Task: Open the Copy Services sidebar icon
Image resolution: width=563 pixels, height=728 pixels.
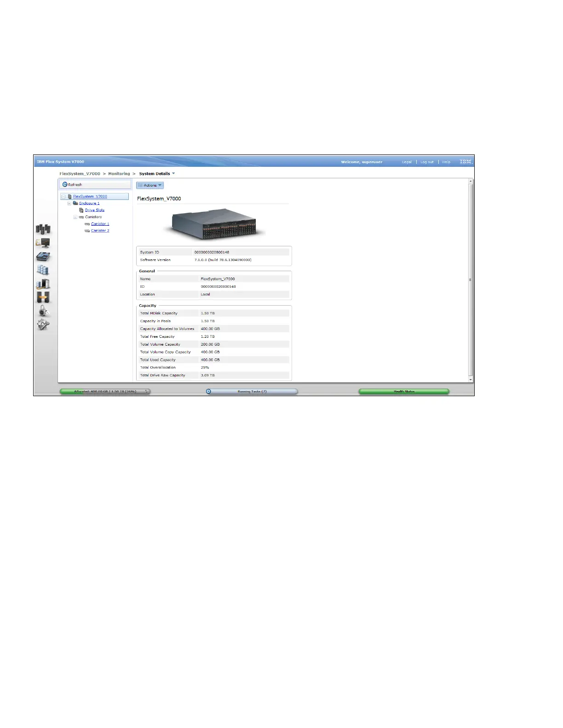Action: tap(43, 297)
